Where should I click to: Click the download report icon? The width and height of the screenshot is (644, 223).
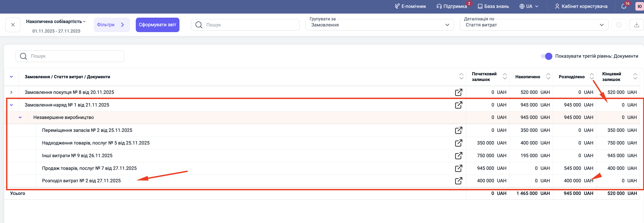click(637, 25)
